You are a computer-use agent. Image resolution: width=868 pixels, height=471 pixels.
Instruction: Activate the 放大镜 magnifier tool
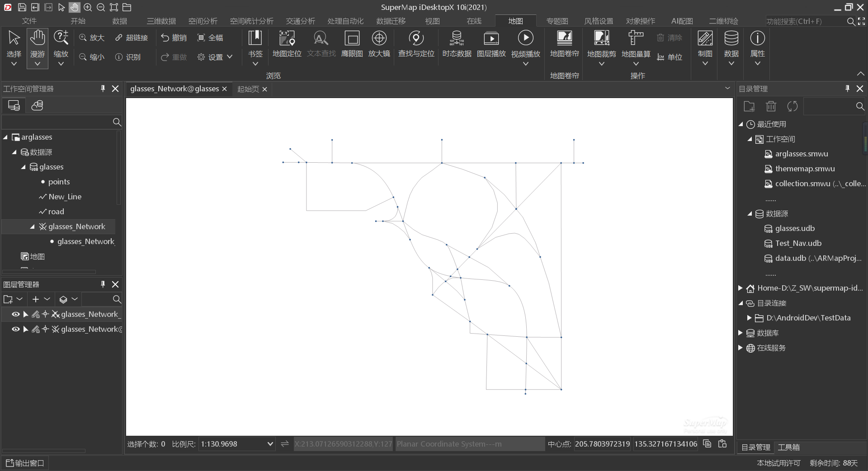pos(379,44)
